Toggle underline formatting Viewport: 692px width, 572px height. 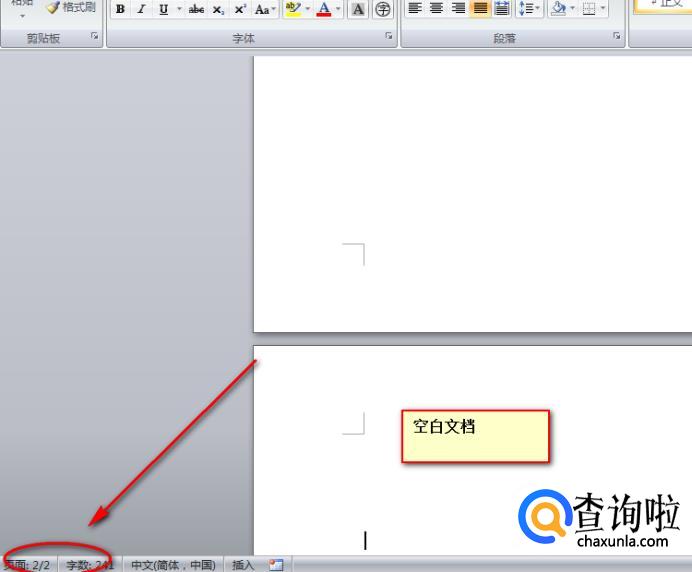(163, 9)
